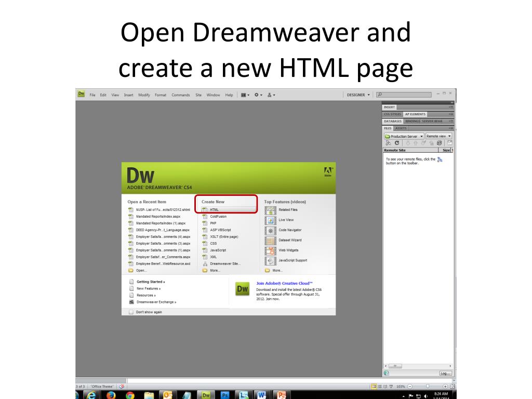Open the Getting Started link
Image resolution: width=532 pixels, height=399 pixels.
point(151,282)
